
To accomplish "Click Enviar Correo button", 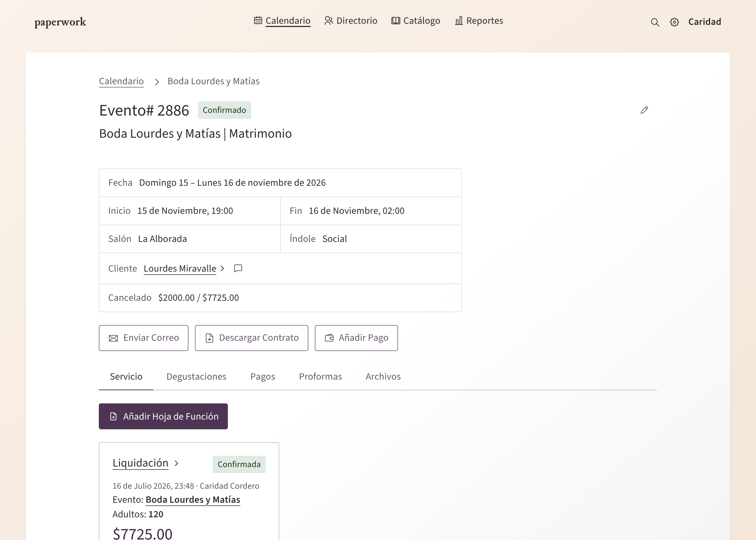I will click(144, 338).
